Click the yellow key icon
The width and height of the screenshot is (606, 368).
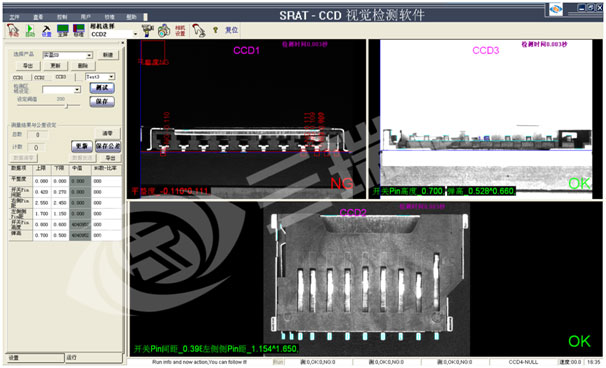215,30
